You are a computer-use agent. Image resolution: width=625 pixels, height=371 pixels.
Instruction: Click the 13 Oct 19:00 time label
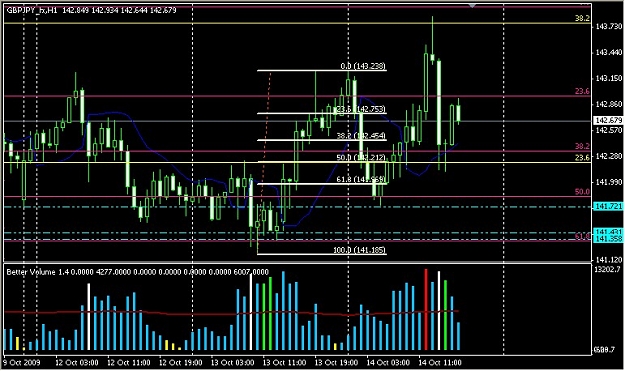(336, 363)
